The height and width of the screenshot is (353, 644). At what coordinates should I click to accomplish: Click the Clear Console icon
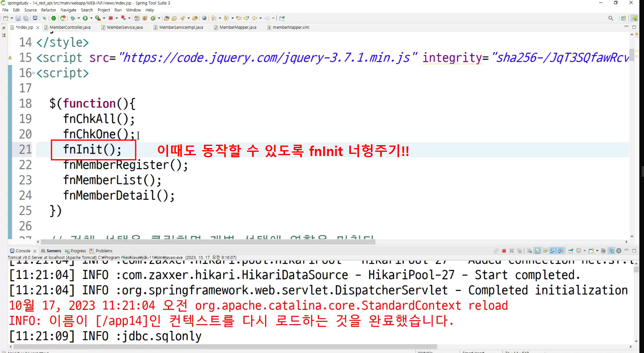[530, 251]
